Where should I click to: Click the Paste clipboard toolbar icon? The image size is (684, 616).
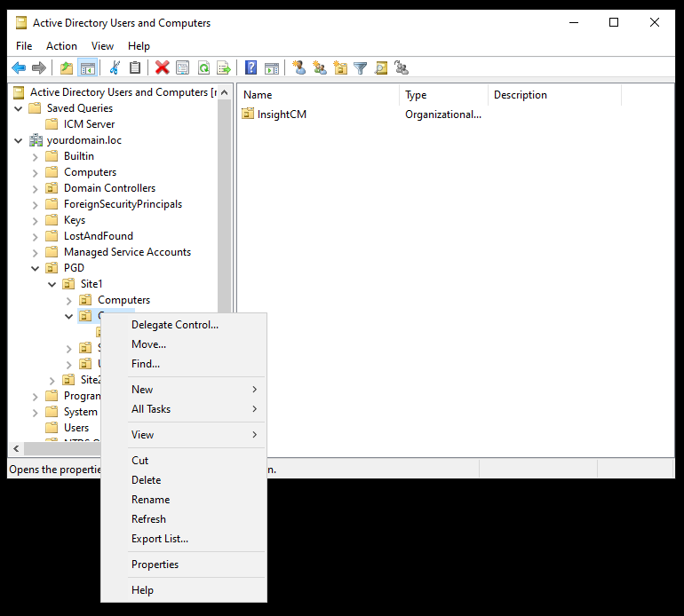[x=135, y=68]
